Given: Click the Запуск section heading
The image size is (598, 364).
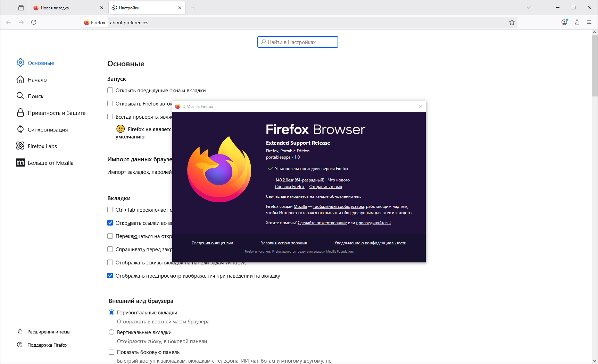Looking at the screenshot, I should point(117,79).
